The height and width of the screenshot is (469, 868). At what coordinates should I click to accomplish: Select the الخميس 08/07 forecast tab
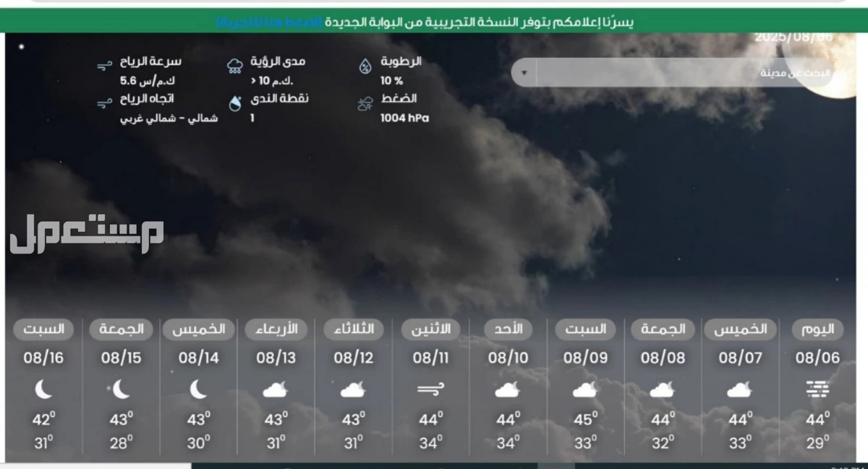click(740, 330)
